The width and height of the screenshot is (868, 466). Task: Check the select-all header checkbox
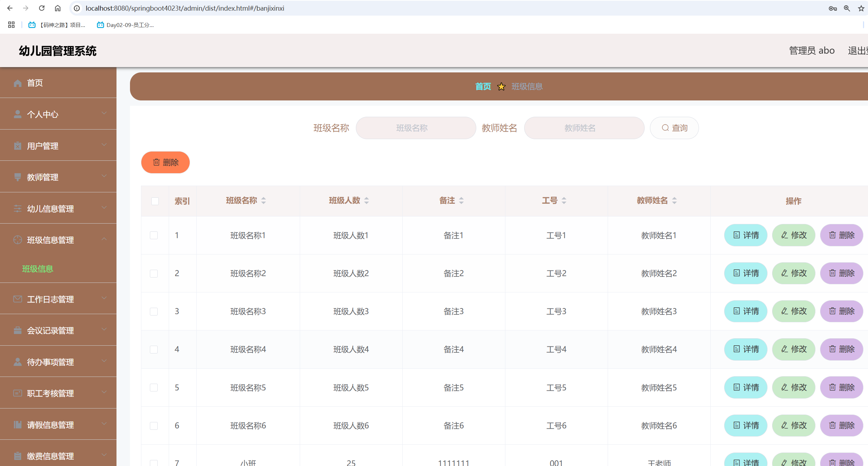tap(155, 201)
